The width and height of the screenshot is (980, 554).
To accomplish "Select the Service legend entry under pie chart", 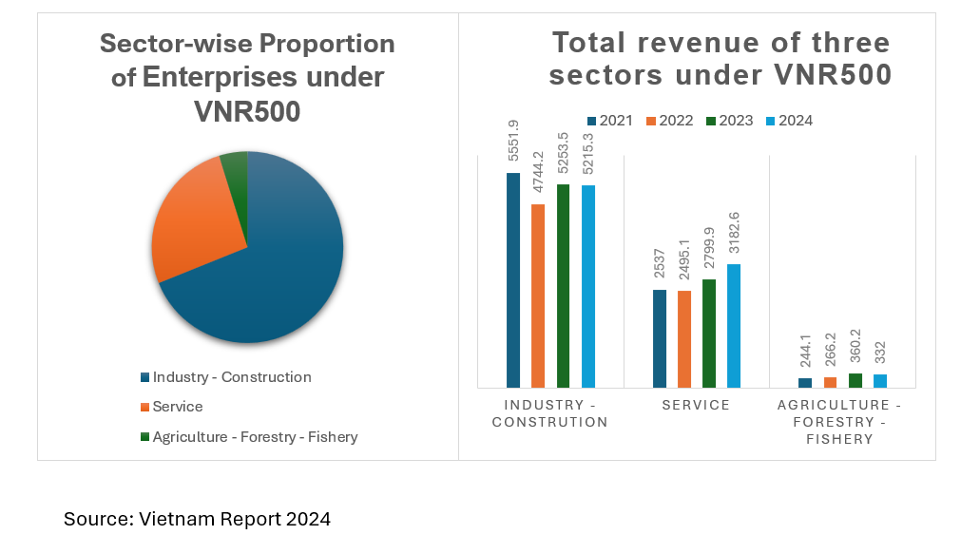I will tap(177, 407).
